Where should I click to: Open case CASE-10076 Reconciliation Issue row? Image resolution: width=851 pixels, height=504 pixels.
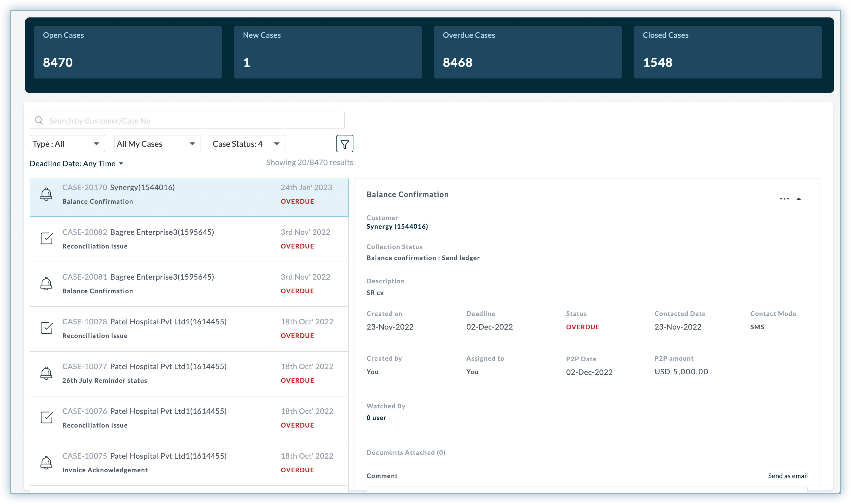pyautogui.click(x=189, y=419)
